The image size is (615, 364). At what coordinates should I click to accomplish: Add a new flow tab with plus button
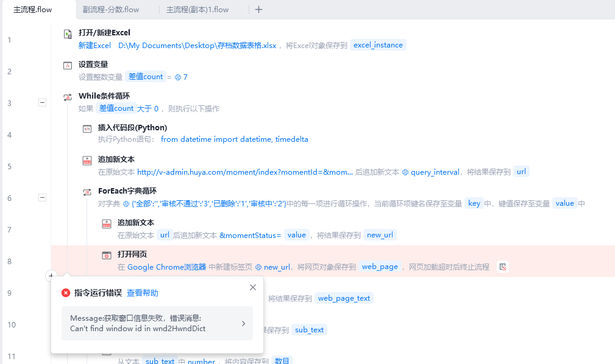click(258, 10)
